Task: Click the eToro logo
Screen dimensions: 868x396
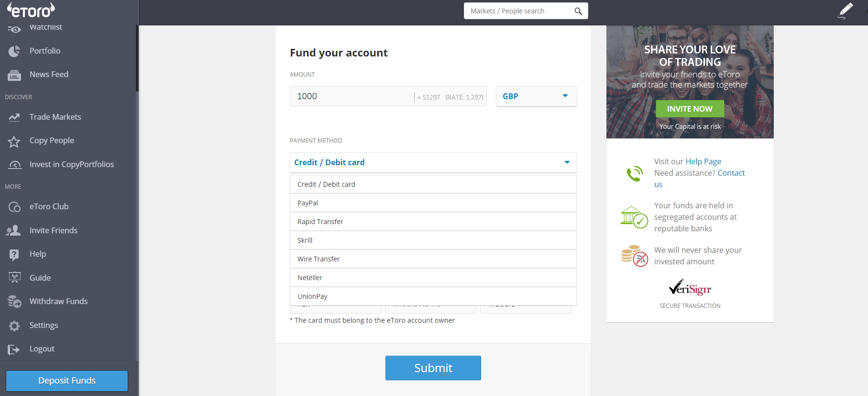Action: pyautogui.click(x=30, y=10)
